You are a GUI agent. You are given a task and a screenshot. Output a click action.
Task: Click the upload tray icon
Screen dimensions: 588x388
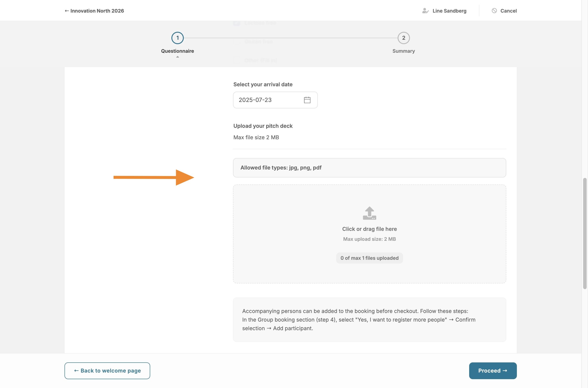tap(369, 213)
